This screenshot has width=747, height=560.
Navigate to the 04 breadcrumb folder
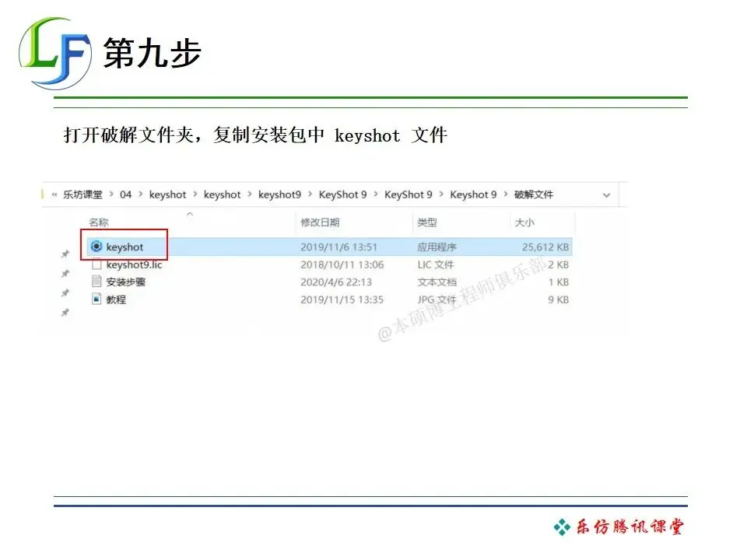[x=126, y=194]
